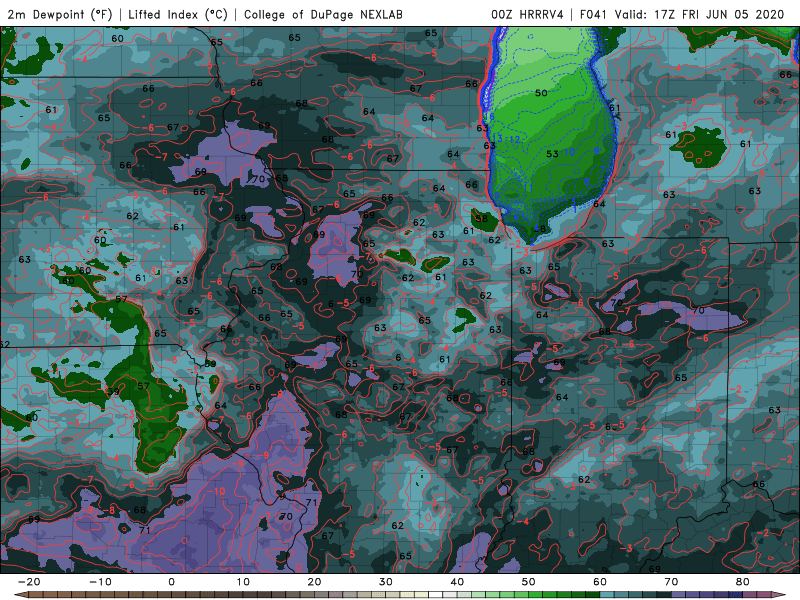Image resolution: width=800 pixels, height=600 pixels.
Task: Click the "70" label on the color scale
Action: click(671, 582)
